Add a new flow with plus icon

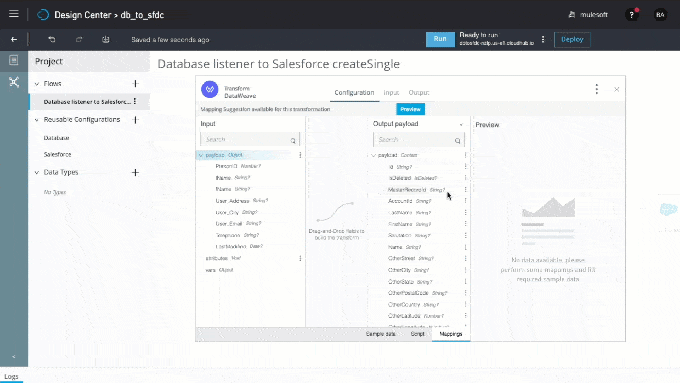pyautogui.click(x=135, y=83)
